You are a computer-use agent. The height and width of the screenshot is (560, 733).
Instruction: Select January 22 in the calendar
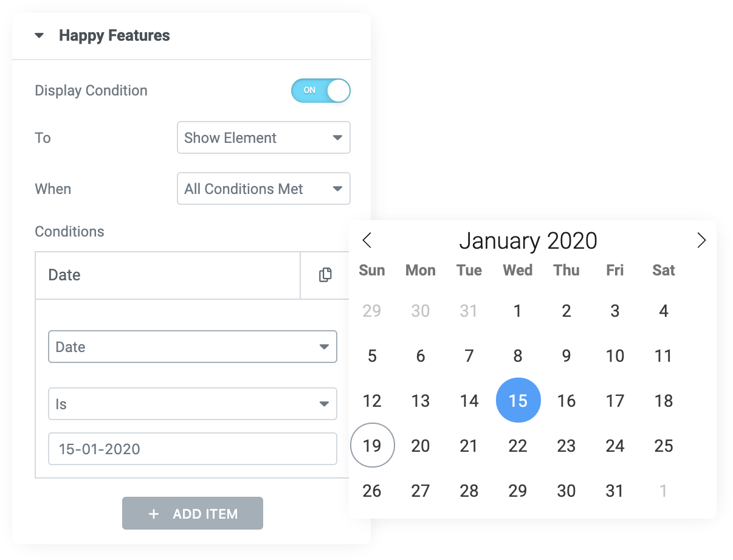coord(518,446)
